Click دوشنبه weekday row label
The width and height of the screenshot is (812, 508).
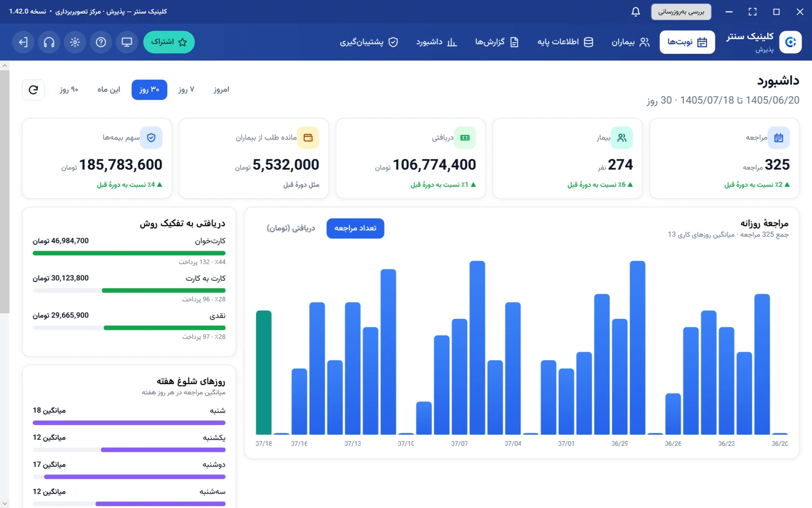point(214,465)
